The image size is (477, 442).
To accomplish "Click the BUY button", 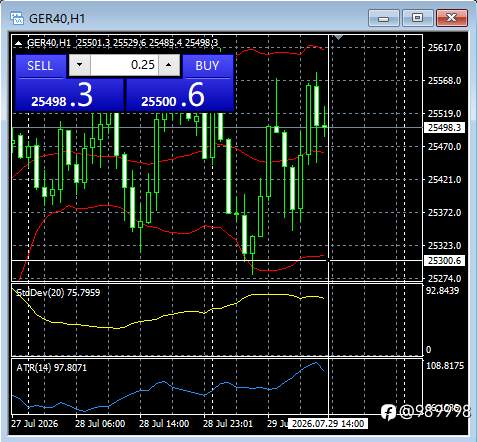I will (207, 66).
